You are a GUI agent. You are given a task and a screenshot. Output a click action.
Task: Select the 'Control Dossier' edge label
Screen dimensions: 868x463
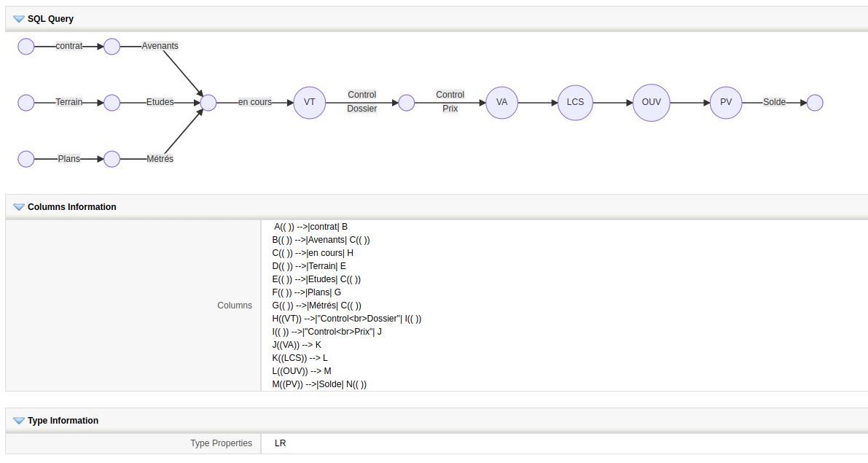point(361,102)
